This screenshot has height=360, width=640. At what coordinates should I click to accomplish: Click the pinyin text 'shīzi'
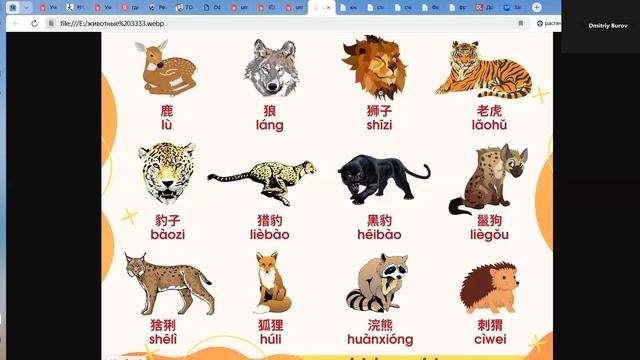pyautogui.click(x=379, y=125)
